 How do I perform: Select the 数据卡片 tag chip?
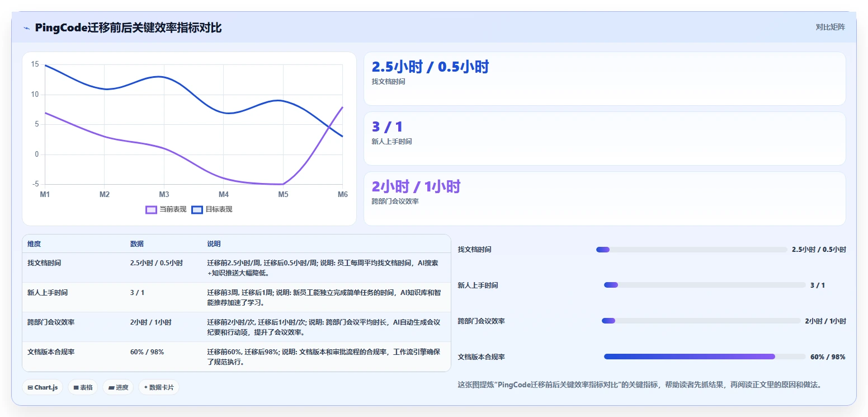[x=159, y=387]
